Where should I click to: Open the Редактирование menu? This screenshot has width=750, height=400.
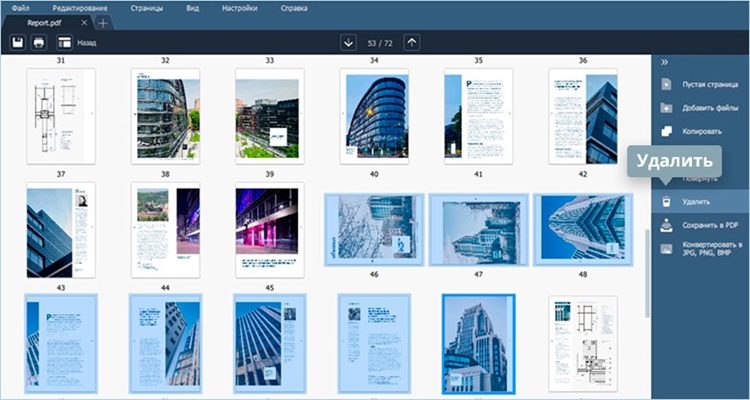(x=80, y=8)
